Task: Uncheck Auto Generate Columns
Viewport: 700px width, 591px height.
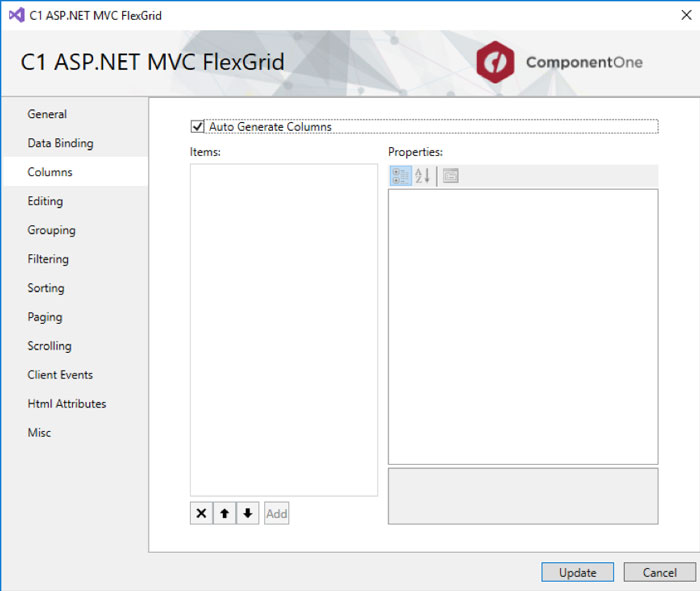Action: pyautogui.click(x=197, y=127)
